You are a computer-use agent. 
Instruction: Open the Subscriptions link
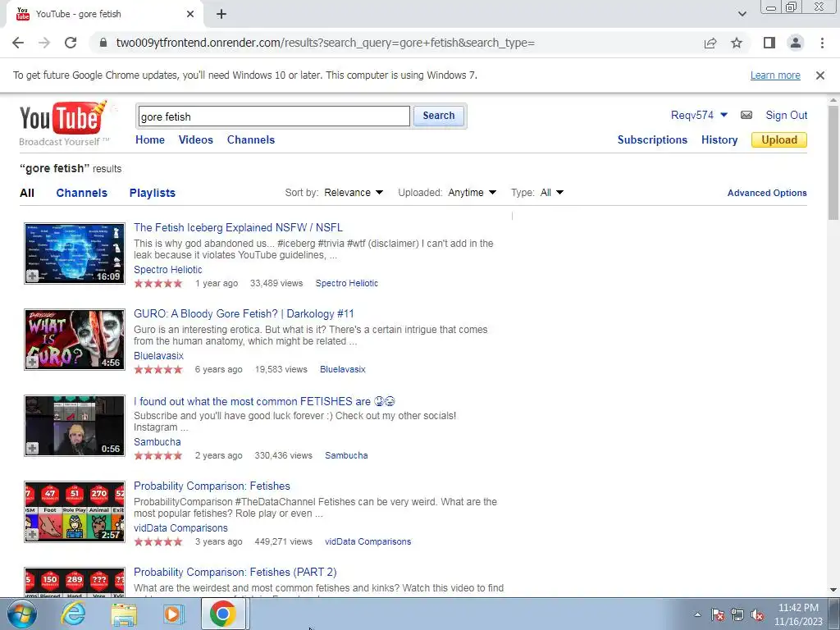(652, 139)
